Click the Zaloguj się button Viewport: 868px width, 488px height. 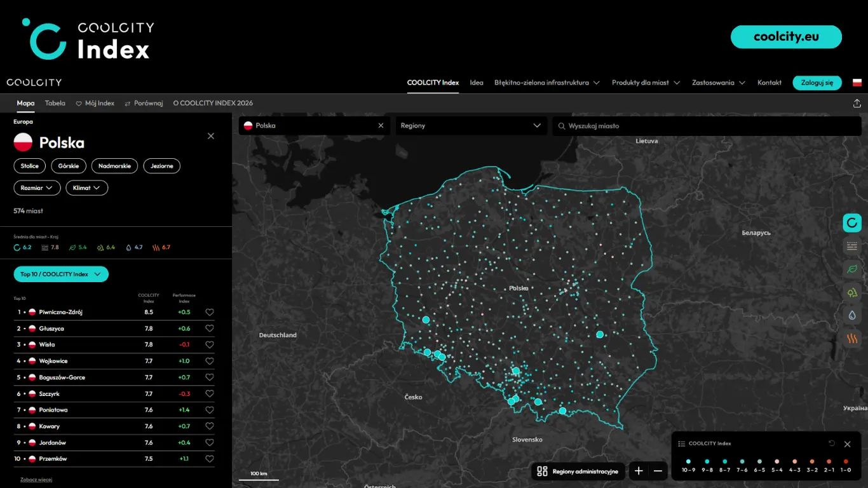(817, 83)
